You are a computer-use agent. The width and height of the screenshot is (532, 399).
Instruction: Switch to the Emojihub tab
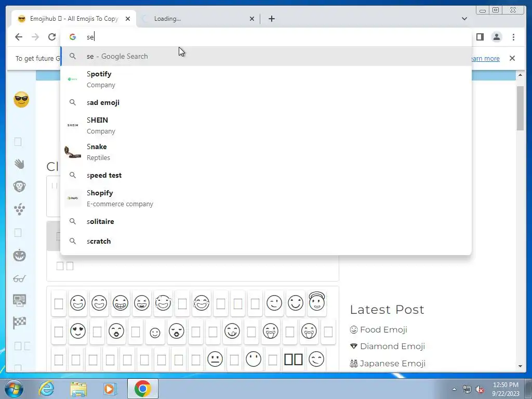point(74,19)
